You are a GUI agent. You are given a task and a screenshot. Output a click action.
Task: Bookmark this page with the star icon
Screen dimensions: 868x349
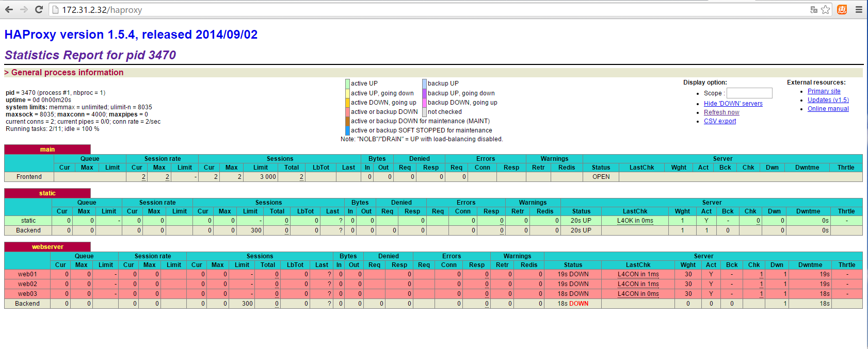click(826, 9)
